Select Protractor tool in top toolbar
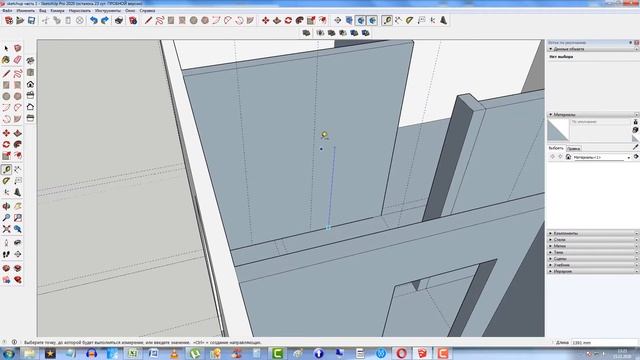This screenshot has height=360, width=640. point(410,20)
